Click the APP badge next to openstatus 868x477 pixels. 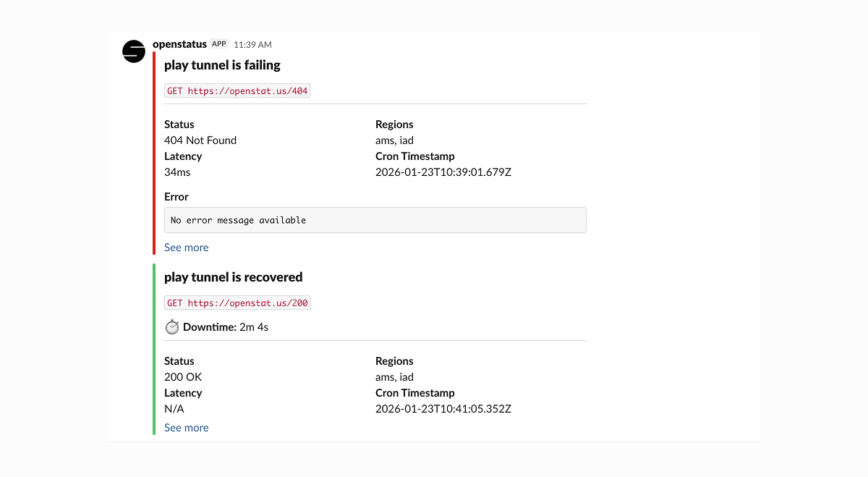[219, 44]
